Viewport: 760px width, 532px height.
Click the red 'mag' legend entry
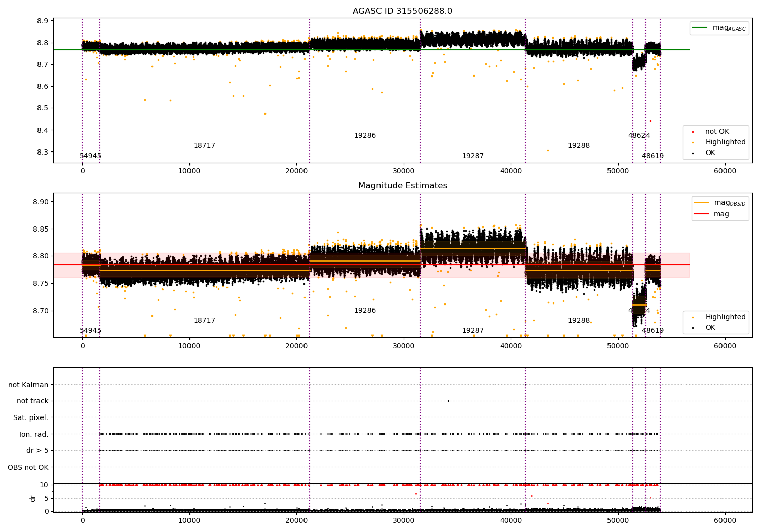point(712,214)
